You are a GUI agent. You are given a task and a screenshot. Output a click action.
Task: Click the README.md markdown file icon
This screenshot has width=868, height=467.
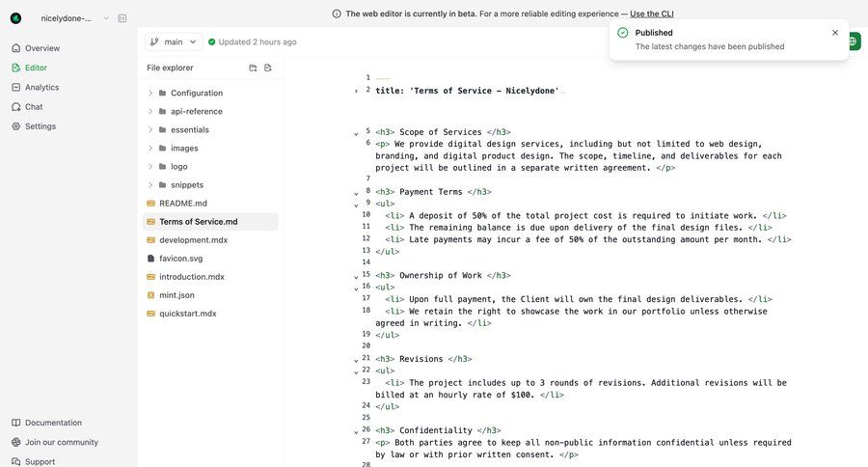point(150,204)
